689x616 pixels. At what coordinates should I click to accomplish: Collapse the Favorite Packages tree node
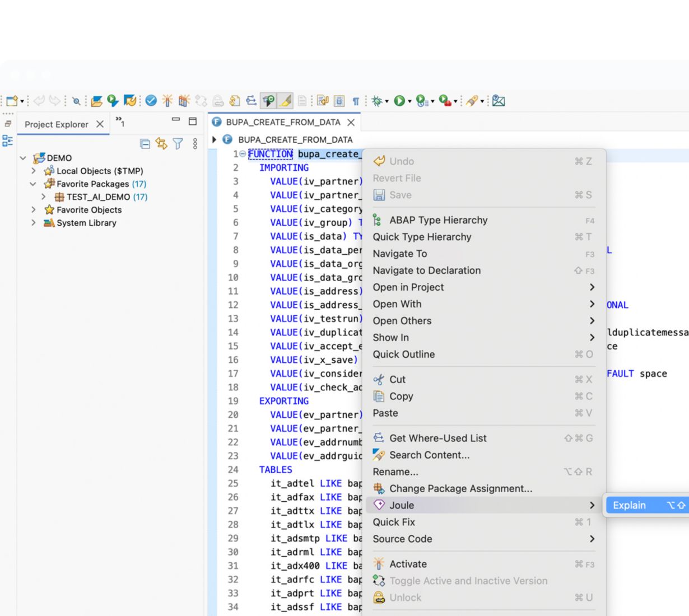pyautogui.click(x=33, y=184)
